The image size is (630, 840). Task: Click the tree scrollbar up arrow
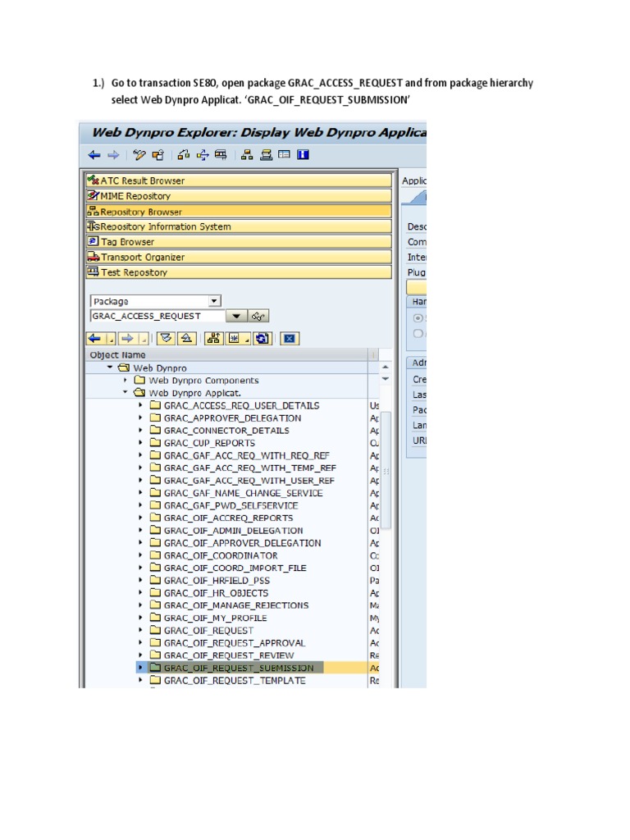386,367
